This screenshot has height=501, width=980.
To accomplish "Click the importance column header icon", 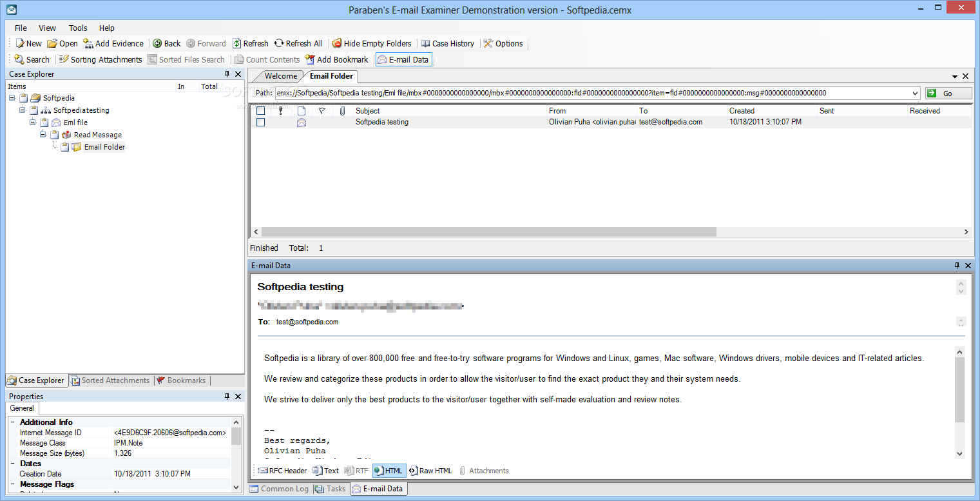I will tap(280, 111).
